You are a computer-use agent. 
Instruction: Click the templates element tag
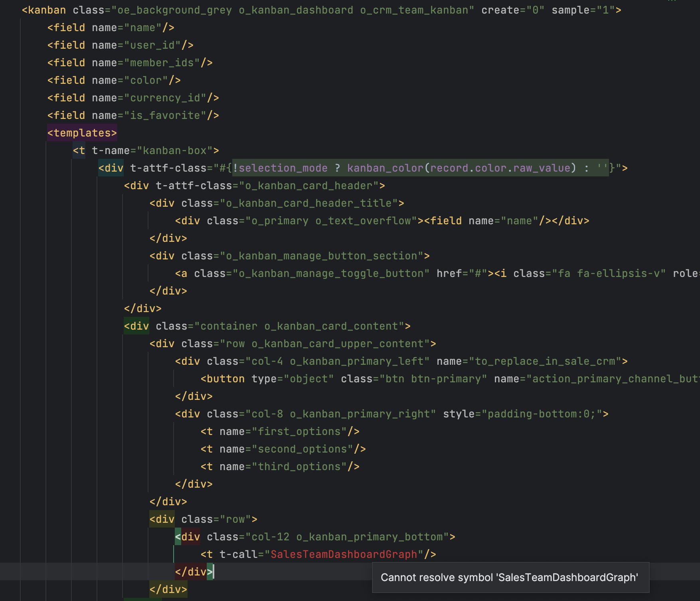81,132
